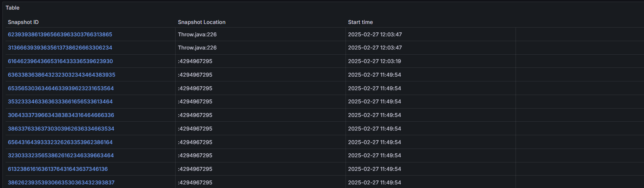
Task: Open snapshot link starting with 3136663939
Action: click(60, 48)
